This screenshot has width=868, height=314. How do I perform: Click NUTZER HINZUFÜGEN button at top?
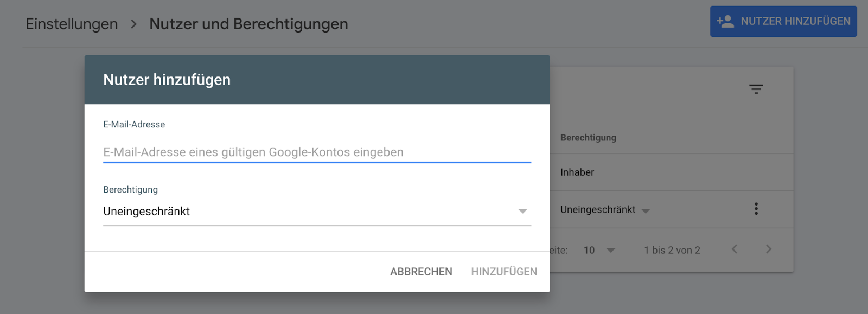[x=783, y=21]
